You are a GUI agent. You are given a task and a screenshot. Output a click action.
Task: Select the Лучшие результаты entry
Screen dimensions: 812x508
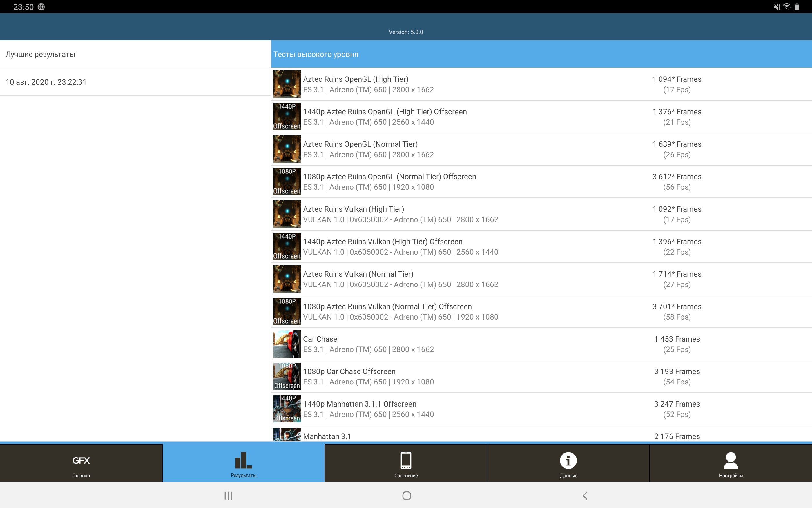135,54
